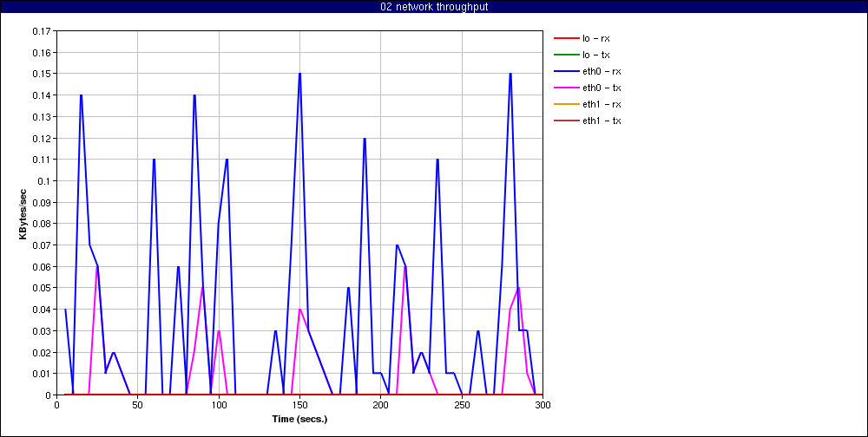868x437 pixels.
Task: Click the green line swatch for lo - tx
Action: point(566,55)
